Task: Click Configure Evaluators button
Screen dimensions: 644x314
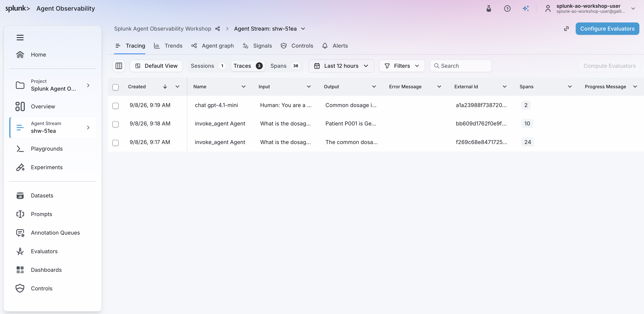Action: (x=607, y=29)
